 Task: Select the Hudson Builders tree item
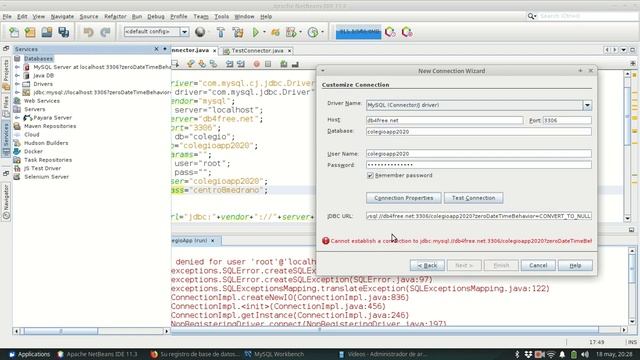tap(46, 143)
